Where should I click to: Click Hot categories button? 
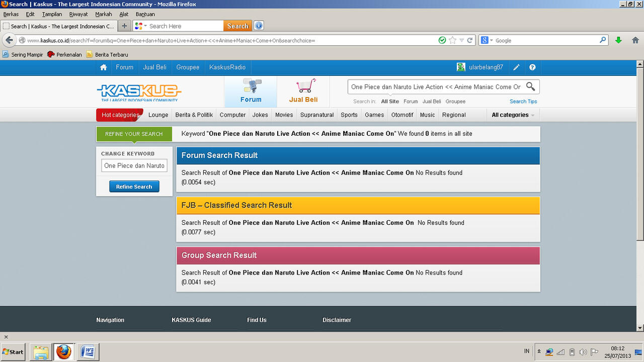pos(120,115)
